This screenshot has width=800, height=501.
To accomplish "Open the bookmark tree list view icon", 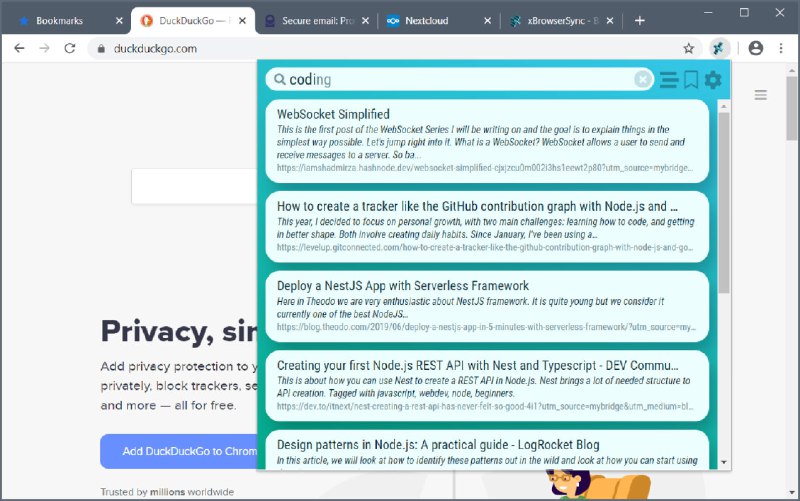I will click(x=668, y=80).
